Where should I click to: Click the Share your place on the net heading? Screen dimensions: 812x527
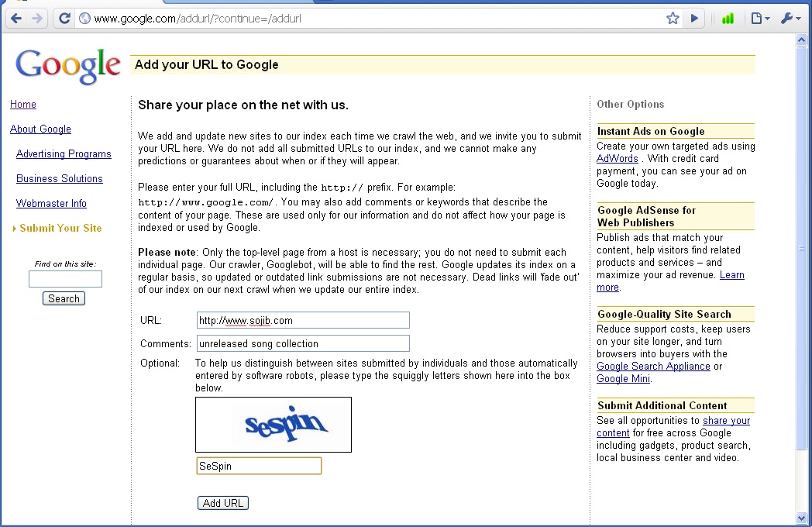(243, 105)
